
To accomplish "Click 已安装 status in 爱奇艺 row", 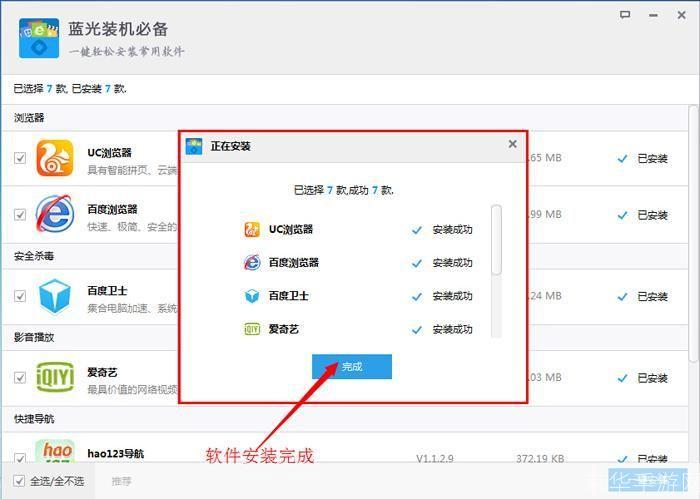I will [x=652, y=378].
